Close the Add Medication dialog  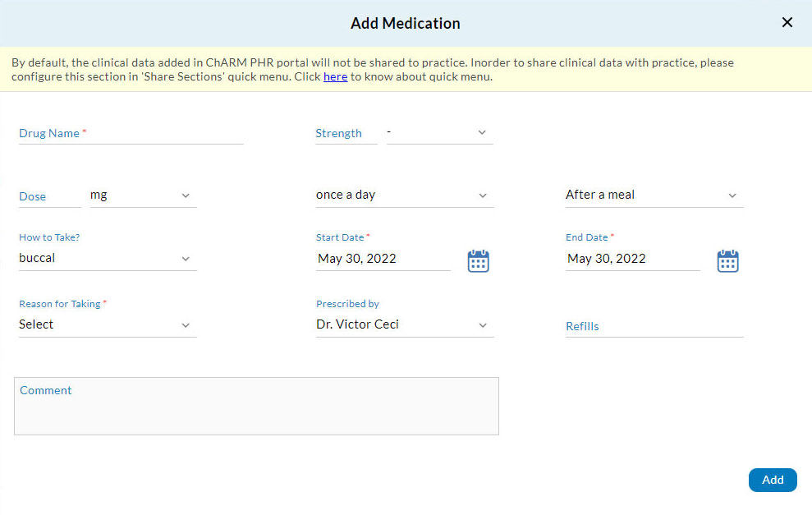[787, 22]
